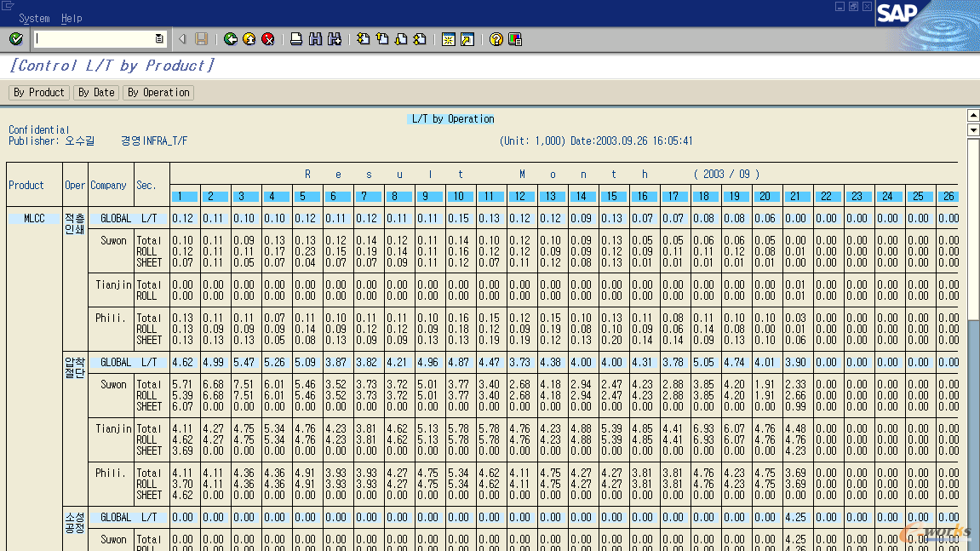The width and height of the screenshot is (980, 551).
Task: Select the 소성공정 operation cell
Action: (75, 523)
